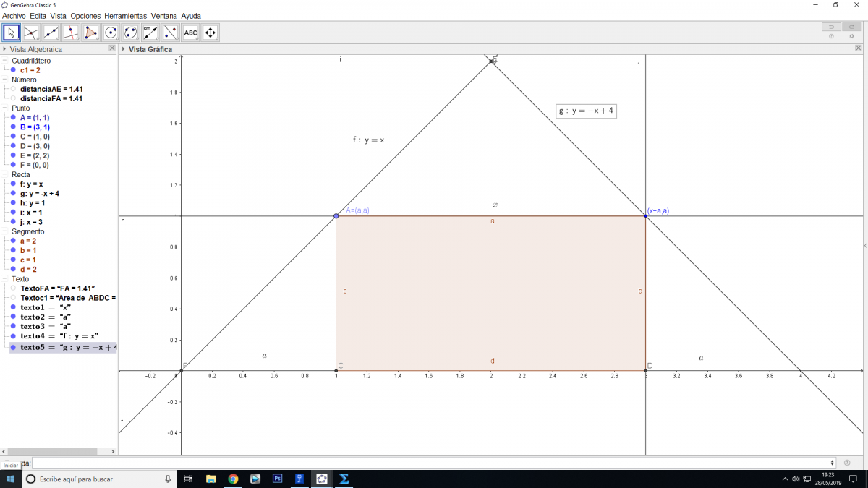
Task: Open Google Chrome from the taskbar
Action: (x=233, y=479)
